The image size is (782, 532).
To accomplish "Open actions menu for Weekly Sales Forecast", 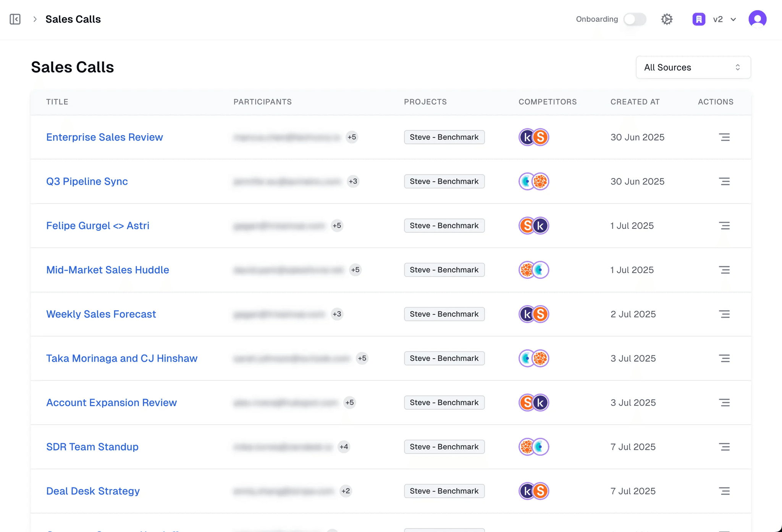I will pos(724,314).
